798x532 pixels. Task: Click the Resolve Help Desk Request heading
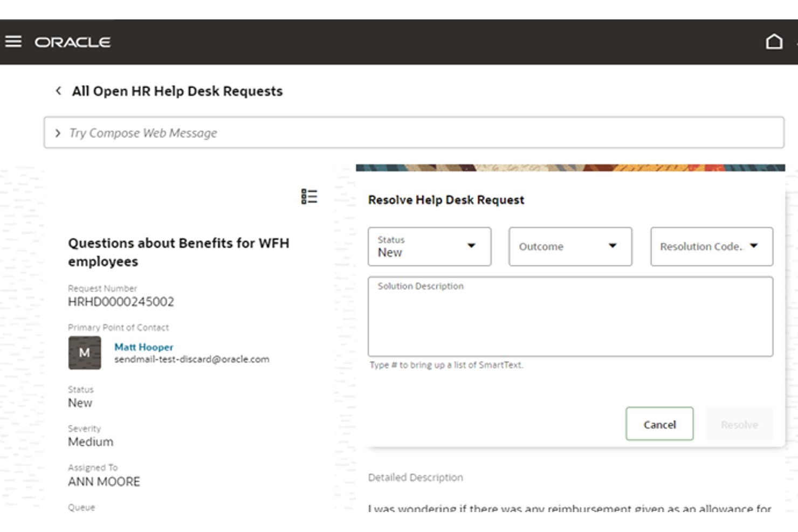click(x=446, y=200)
